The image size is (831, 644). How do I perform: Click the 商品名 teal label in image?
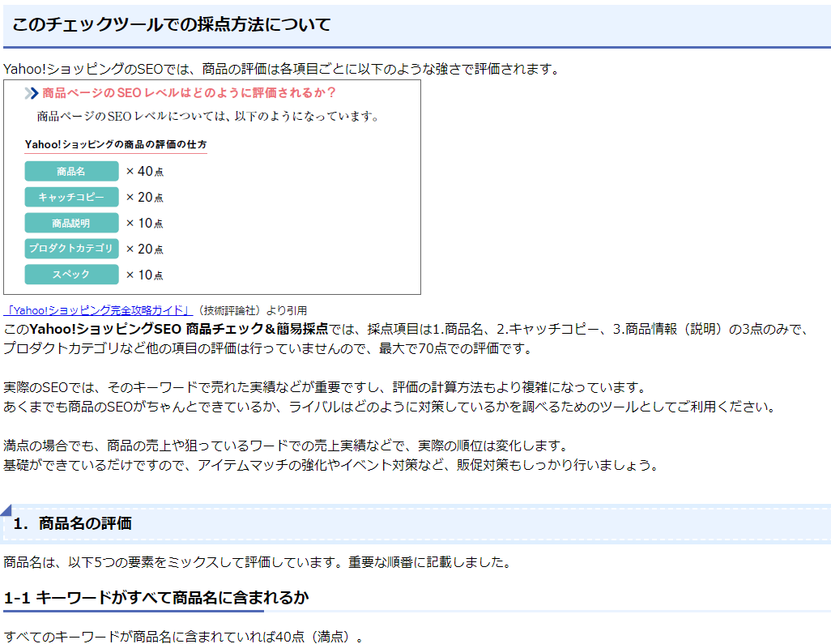71,171
